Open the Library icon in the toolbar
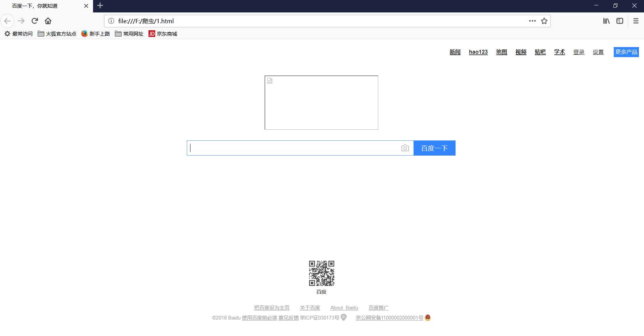The image size is (644, 336). (x=606, y=21)
